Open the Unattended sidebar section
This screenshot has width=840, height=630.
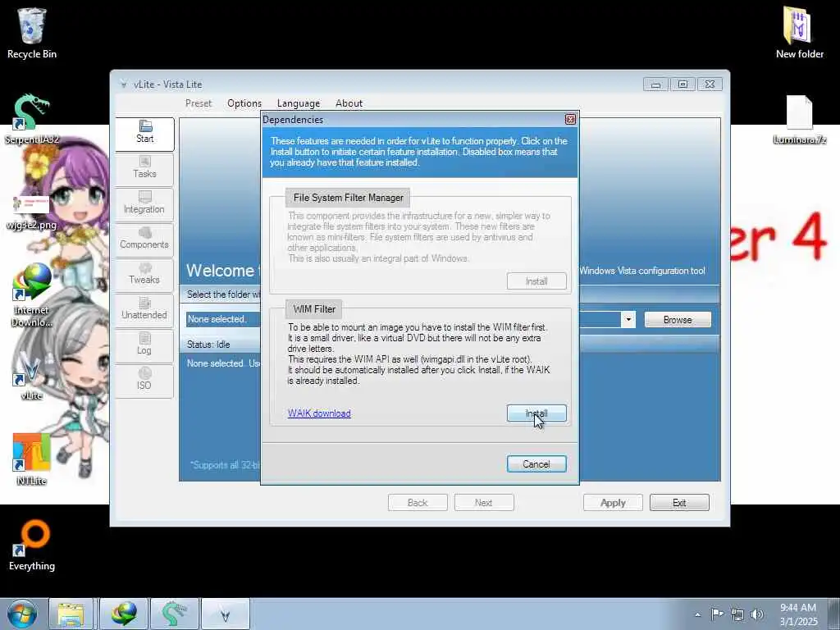pos(144,310)
